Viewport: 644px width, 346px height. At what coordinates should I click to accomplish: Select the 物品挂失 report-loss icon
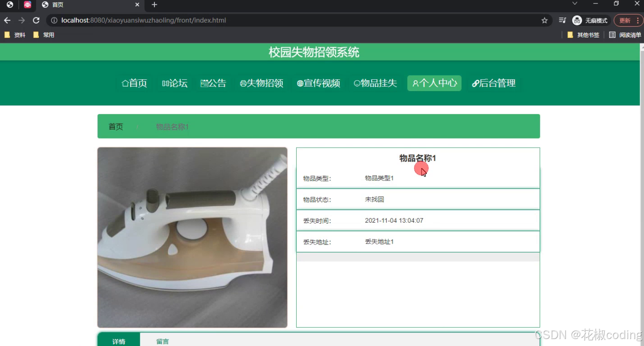pyautogui.click(x=357, y=83)
